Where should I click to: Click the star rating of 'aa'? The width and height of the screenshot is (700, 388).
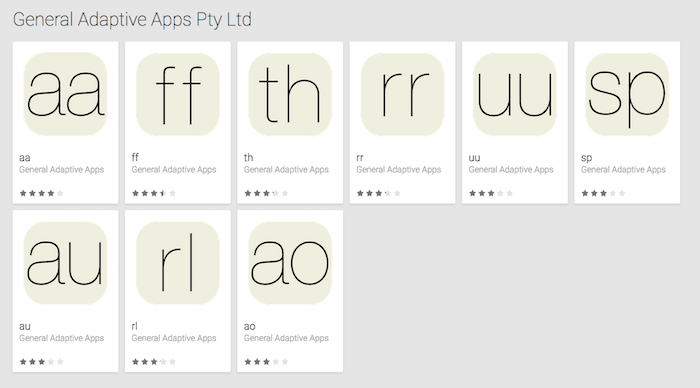pos(42,193)
